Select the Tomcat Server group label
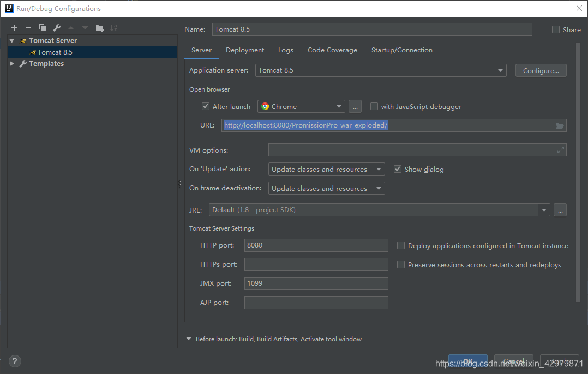 click(x=53, y=40)
